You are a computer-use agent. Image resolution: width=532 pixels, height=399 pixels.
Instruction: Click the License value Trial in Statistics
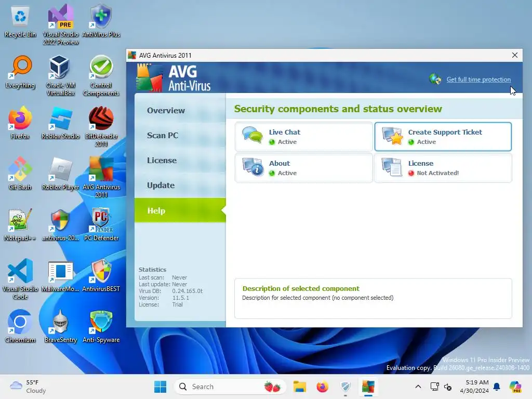click(177, 304)
